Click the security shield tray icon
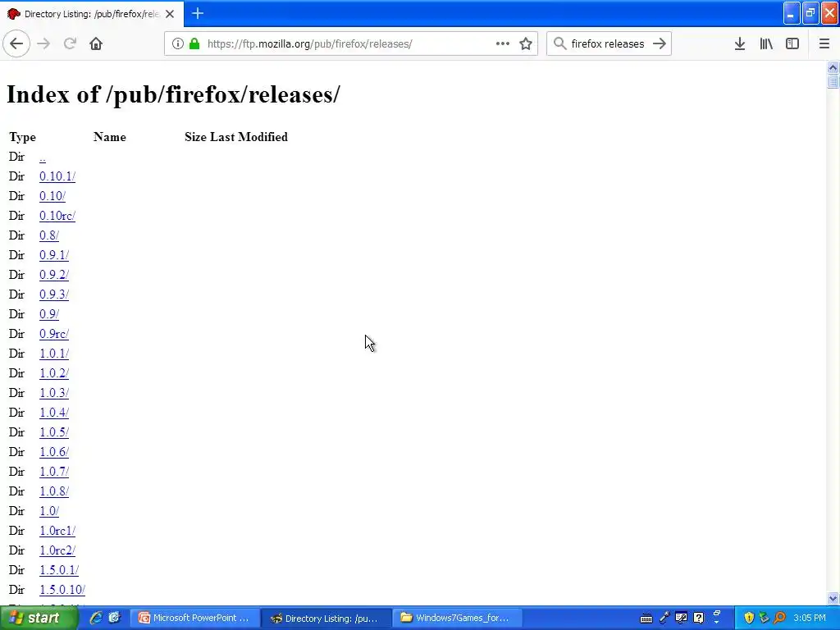This screenshot has width=840, height=630. (x=749, y=619)
